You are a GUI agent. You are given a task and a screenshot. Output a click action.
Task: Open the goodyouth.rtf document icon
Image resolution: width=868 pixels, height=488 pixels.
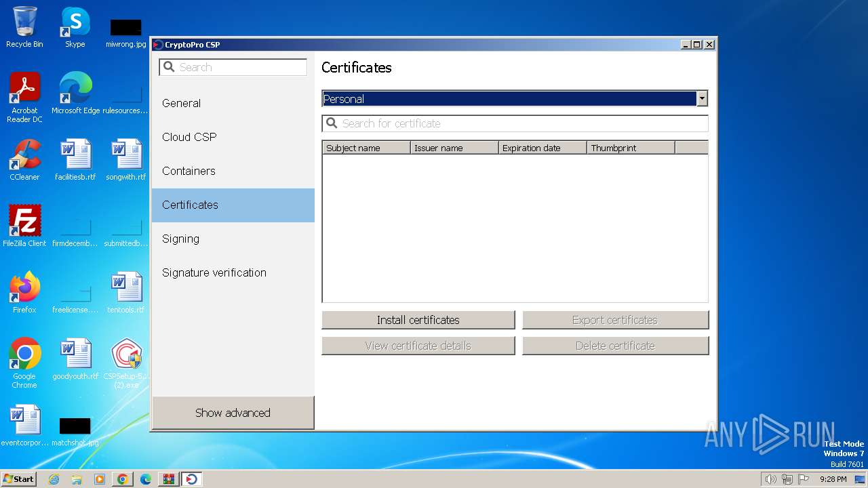tap(75, 359)
